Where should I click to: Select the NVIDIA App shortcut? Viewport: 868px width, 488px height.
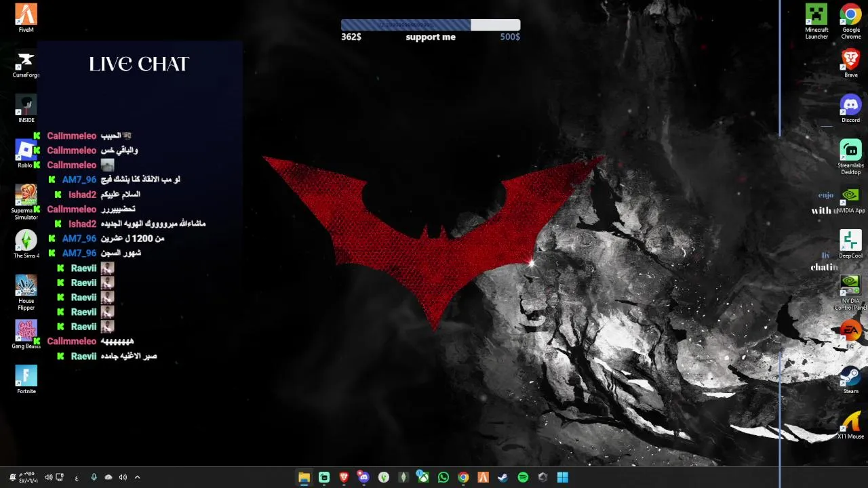(x=850, y=199)
